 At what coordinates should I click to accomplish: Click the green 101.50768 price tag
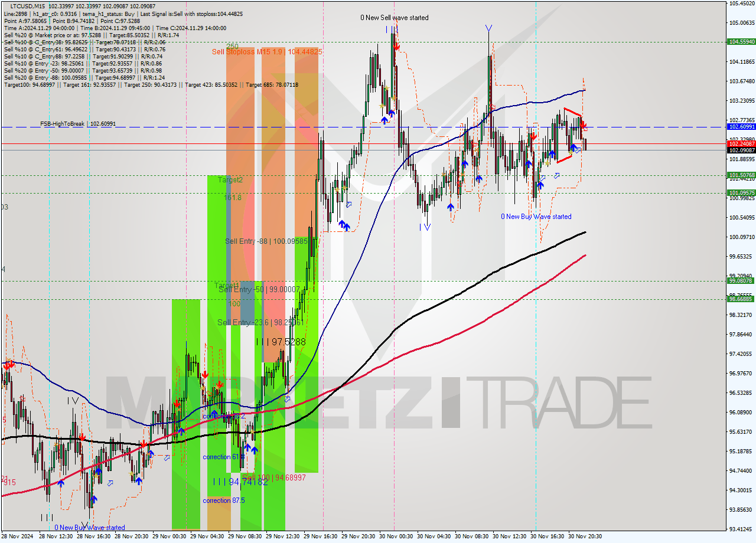pos(741,175)
